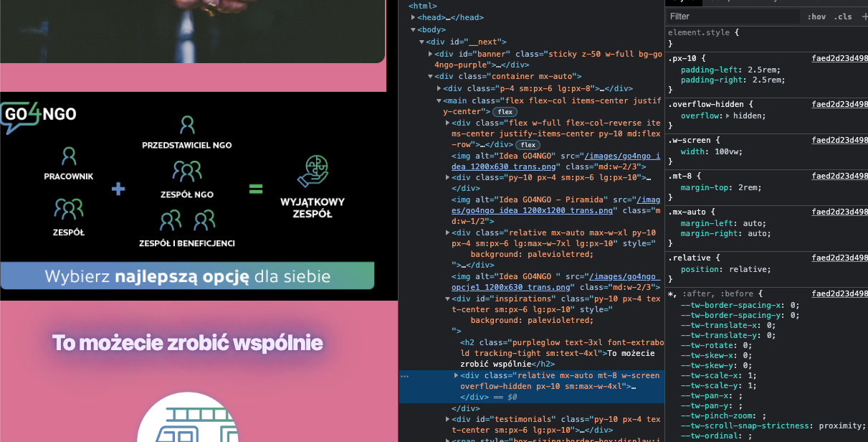The width and height of the screenshot is (868, 442).
Task: Click the margin-top: 2rem declaration
Action: (721, 187)
